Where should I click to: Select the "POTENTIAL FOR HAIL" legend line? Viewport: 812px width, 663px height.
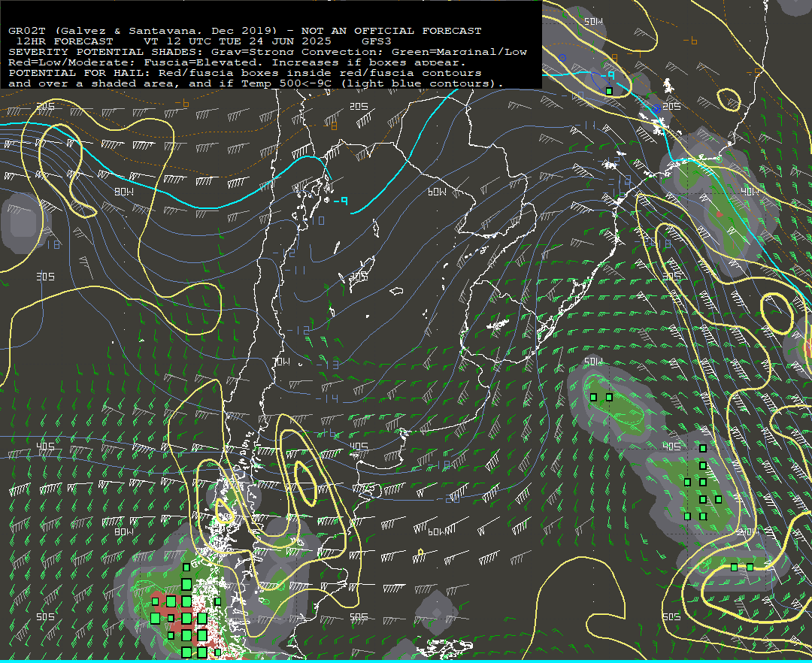[245, 73]
